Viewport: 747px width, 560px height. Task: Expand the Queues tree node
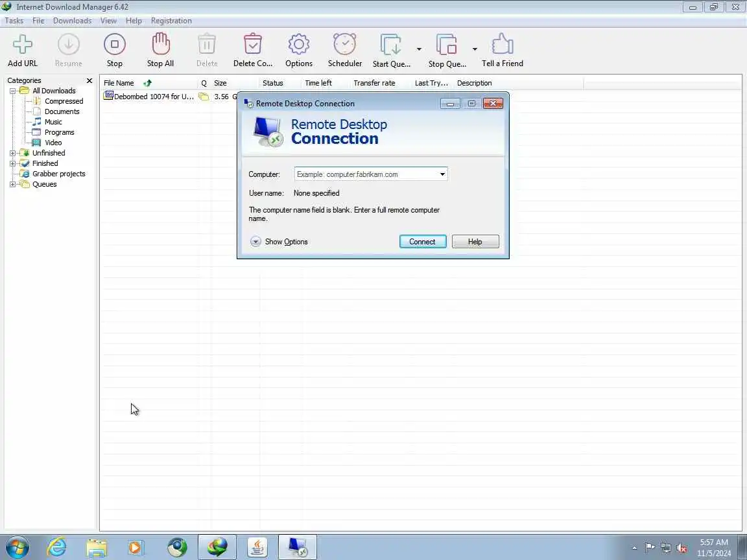coord(13,184)
